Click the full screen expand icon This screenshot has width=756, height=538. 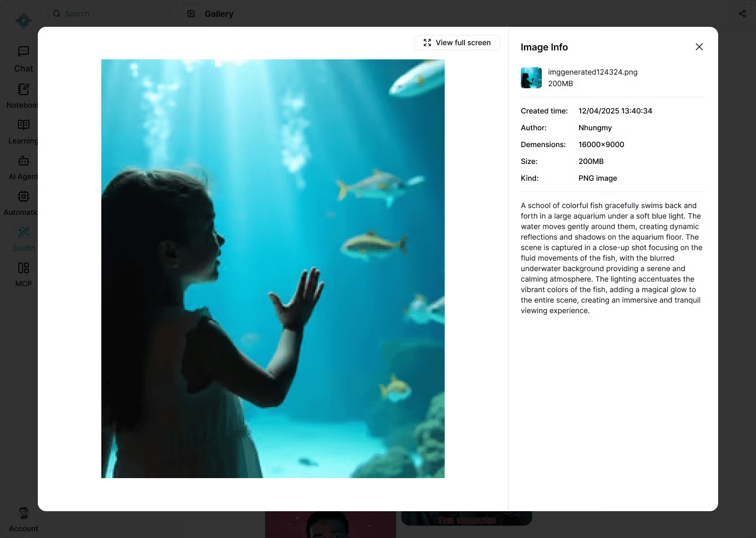[427, 43]
